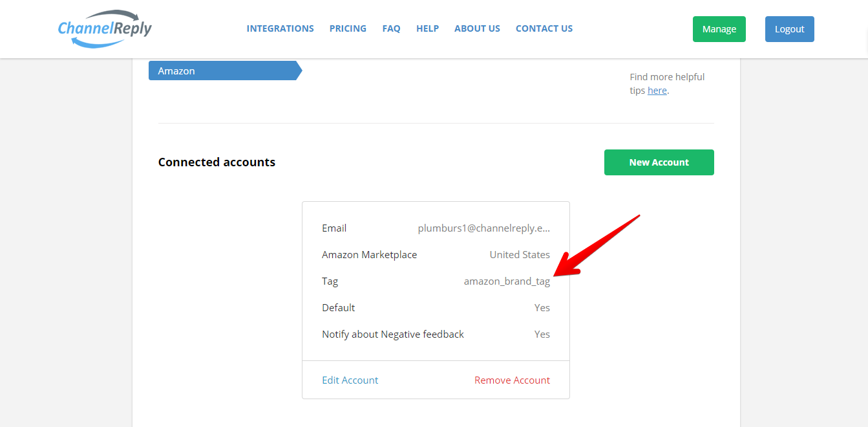This screenshot has height=427, width=868.
Task: Click 'Yes' beside Notify about Negative feedback
Action: click(x=542, y=334)
